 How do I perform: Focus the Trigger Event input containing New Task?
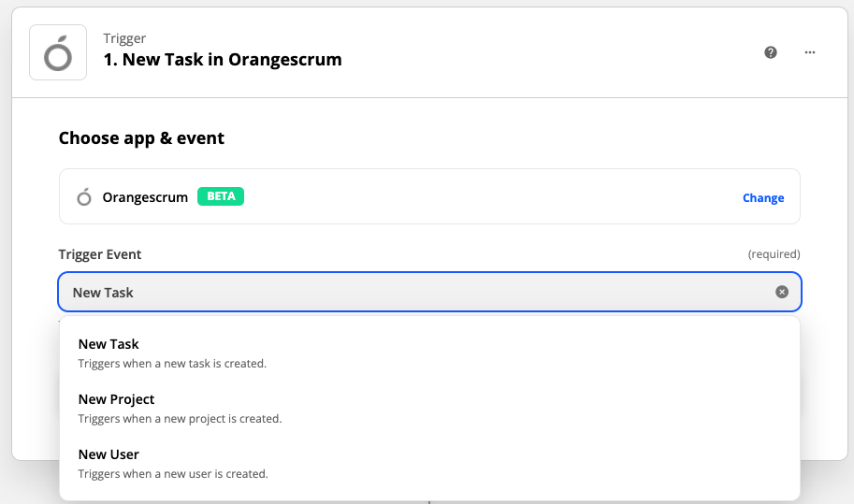tap(429, 293)
